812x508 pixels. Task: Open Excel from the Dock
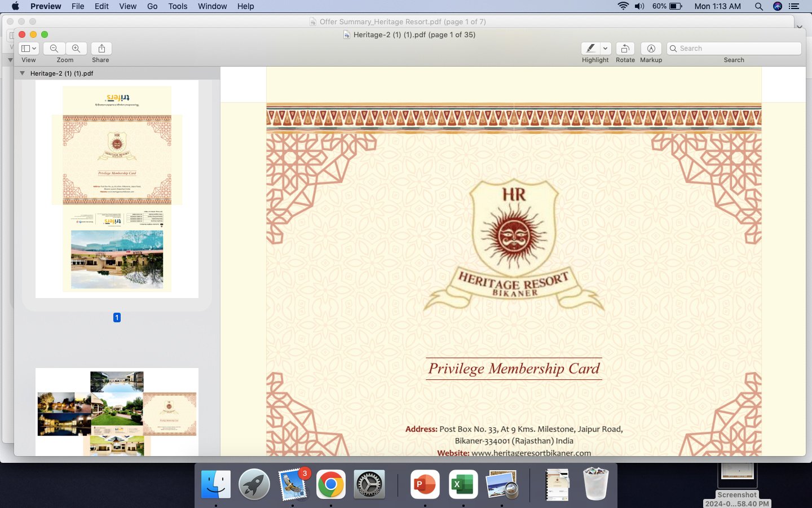point(463,484)
